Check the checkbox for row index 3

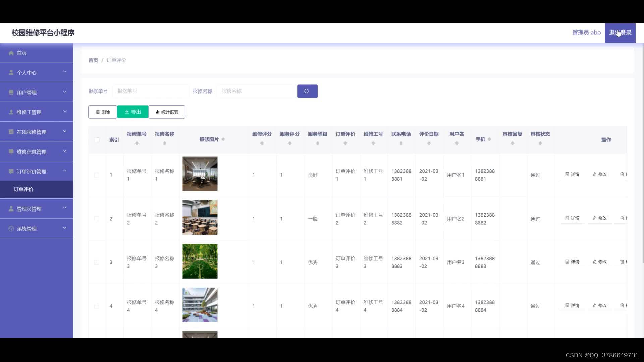pos(97,262)
